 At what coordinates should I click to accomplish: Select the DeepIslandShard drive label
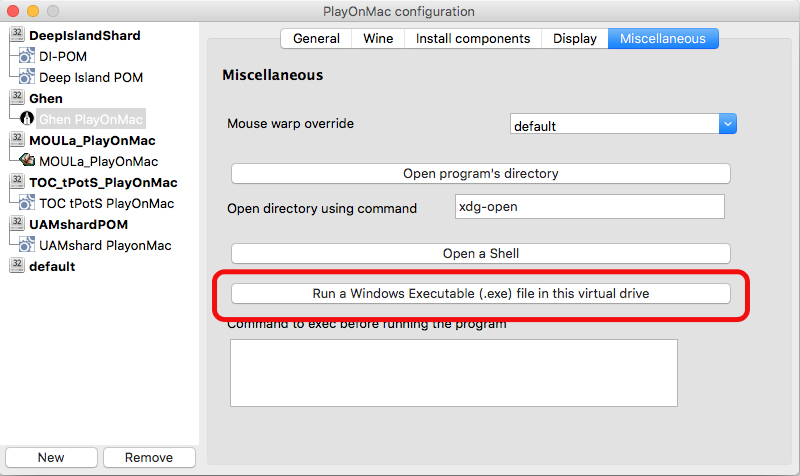point(85,35)
